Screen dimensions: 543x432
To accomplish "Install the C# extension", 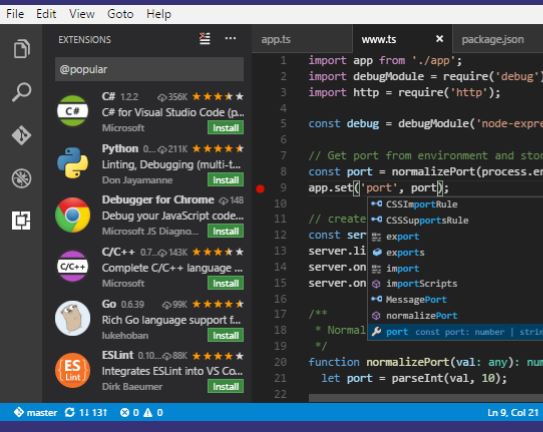I will tap(225, 128).
